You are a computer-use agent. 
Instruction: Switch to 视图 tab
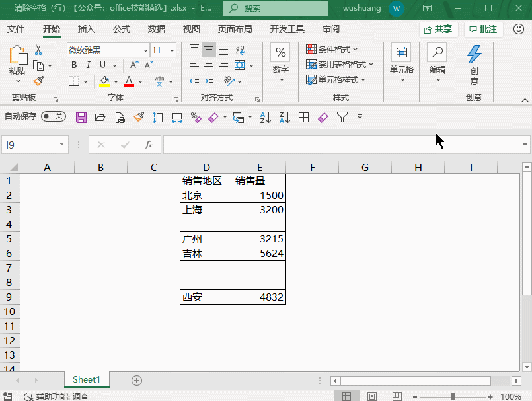coord(192,29)
